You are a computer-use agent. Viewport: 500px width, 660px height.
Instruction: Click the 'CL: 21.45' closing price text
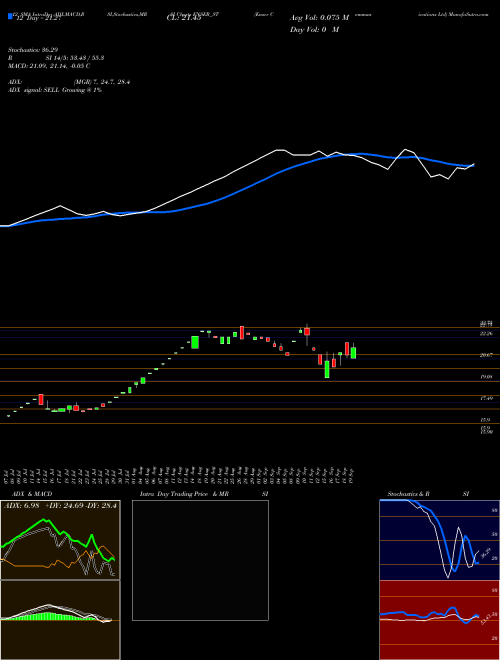tap(184, 18)
